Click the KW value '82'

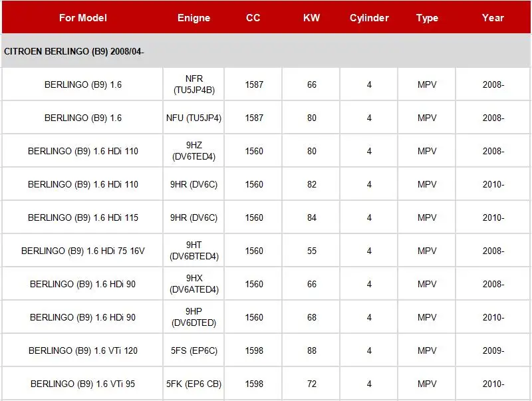(311, 184)
